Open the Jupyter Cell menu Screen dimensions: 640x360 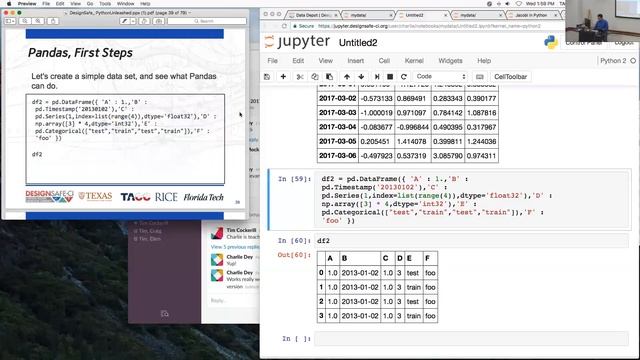point(384,61)
